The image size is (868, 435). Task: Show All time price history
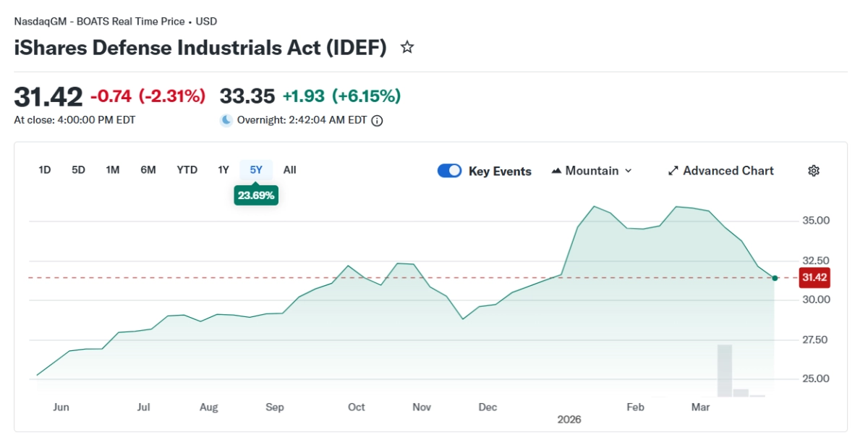point(289,170)
